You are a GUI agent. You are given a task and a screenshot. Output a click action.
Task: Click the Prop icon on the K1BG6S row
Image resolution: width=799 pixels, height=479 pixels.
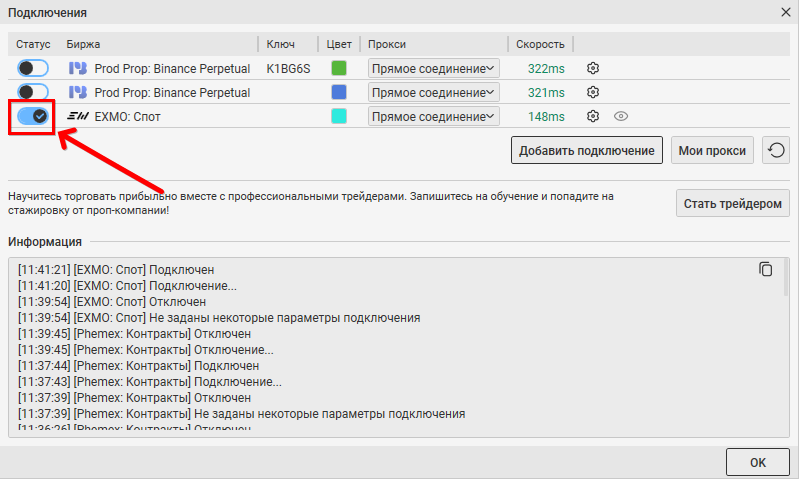[x=77, y=68]
